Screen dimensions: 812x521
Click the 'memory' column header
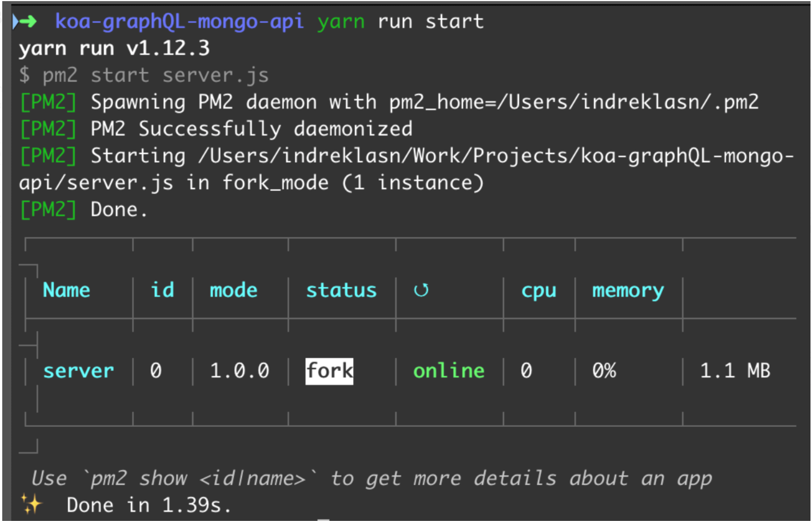[628, 291]
